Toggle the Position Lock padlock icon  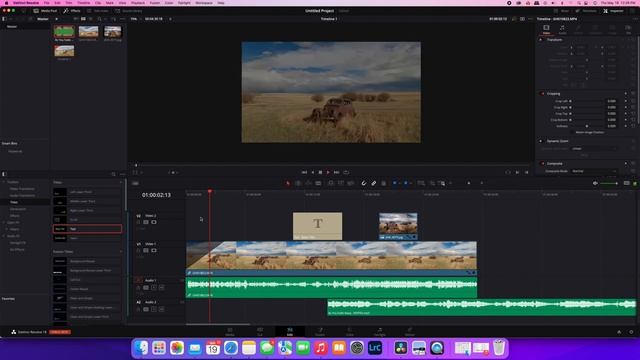(x=383, y=183)
